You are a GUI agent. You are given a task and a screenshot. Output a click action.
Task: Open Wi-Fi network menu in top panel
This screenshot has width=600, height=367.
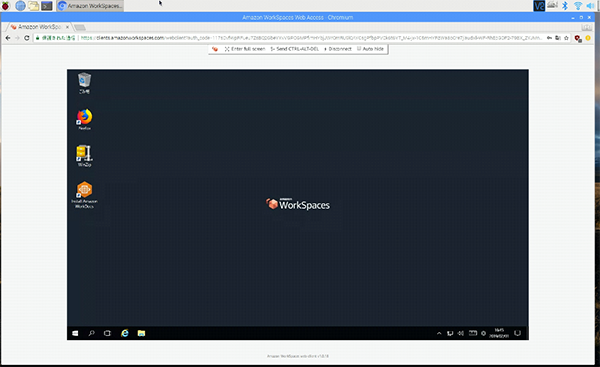pos(578,6)
